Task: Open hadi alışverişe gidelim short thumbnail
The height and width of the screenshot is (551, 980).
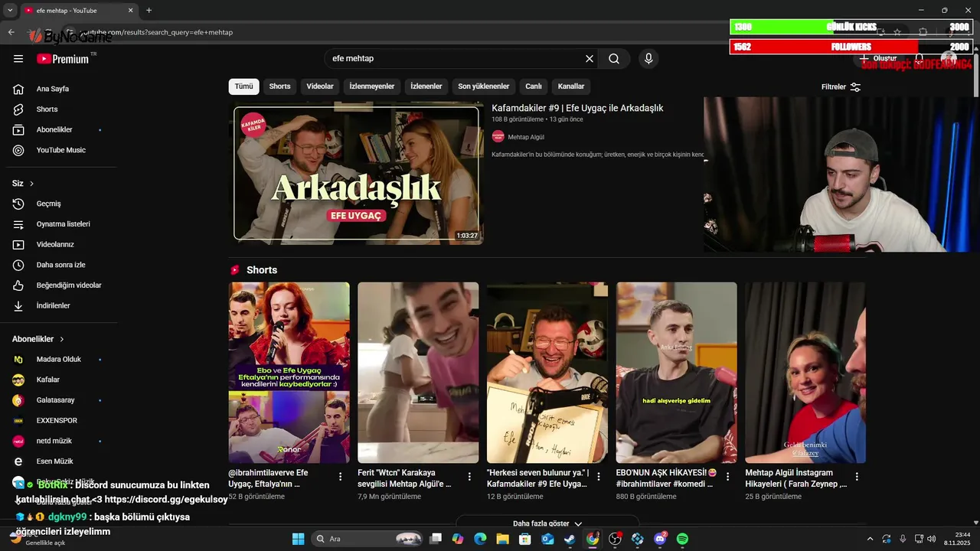Action: (x=677, y=373)
